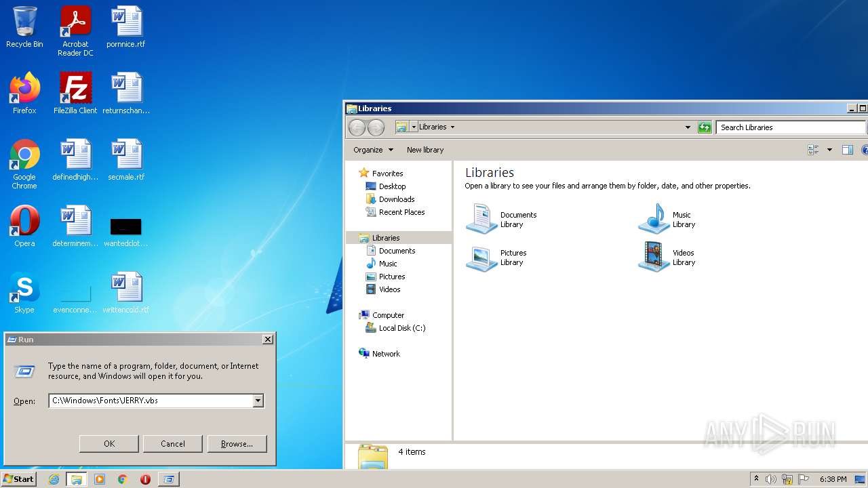Image resolution: width=868 pixels, height=488 pixels.
Task: Open Documents Library in Libraries window
Action: 502,220
